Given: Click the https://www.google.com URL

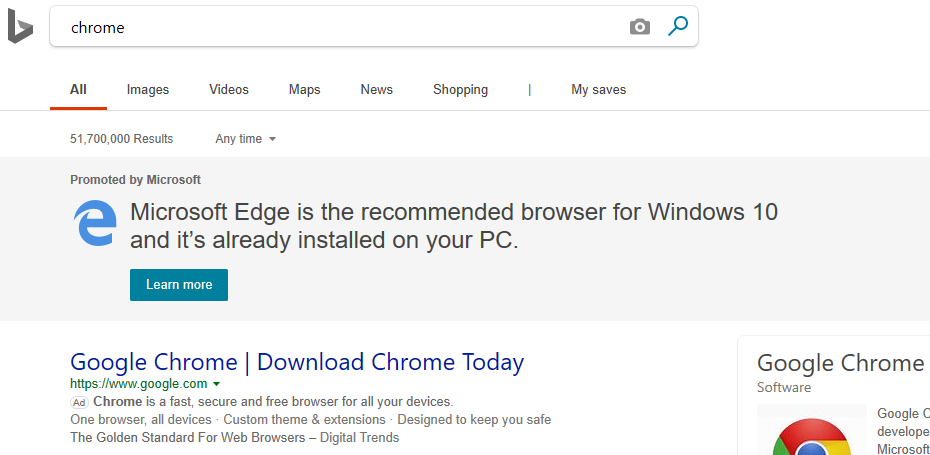Looking at the screenshot, I should 139,383.
